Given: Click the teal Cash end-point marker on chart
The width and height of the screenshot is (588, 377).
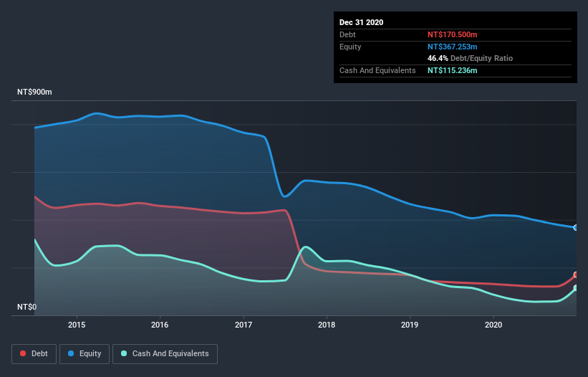Looking at the screenshot, I should [x=576, y=288].
